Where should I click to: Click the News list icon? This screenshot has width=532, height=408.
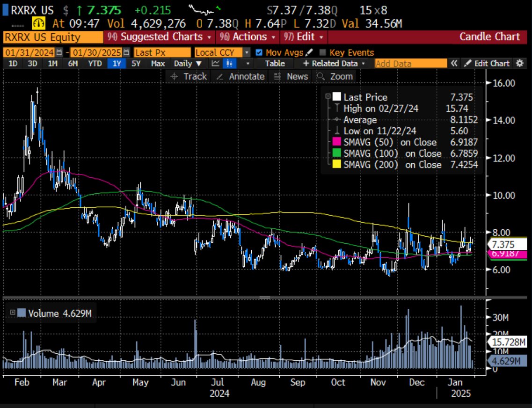[277, 77]
